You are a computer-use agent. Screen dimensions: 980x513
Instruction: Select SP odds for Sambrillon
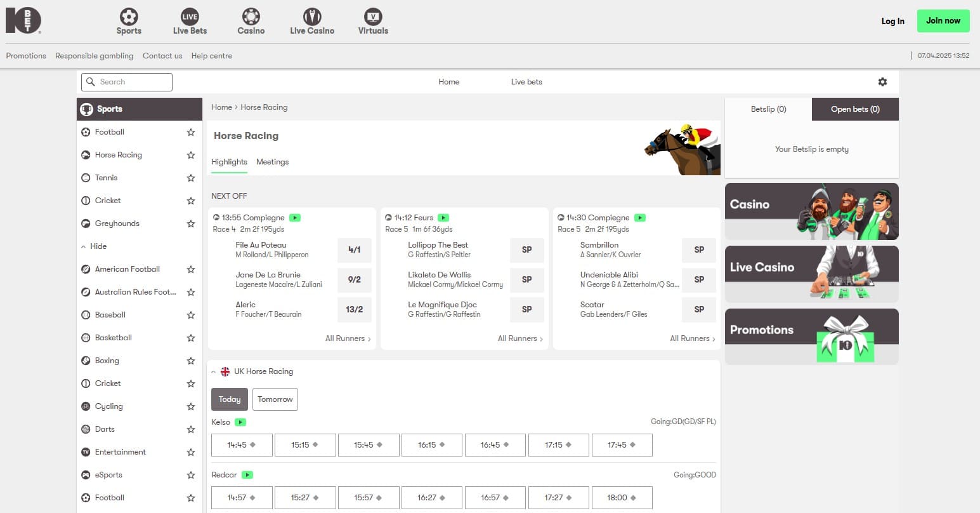(699, 250)
